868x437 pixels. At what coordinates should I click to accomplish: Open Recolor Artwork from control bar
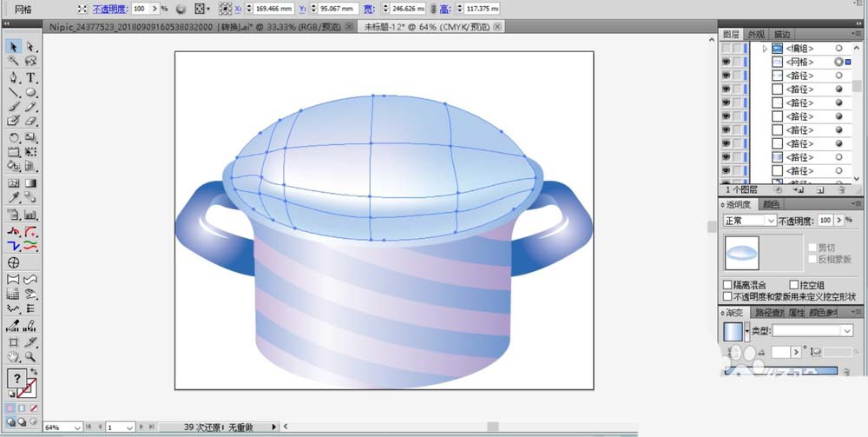pyautogui.click(x=181, y=9)
